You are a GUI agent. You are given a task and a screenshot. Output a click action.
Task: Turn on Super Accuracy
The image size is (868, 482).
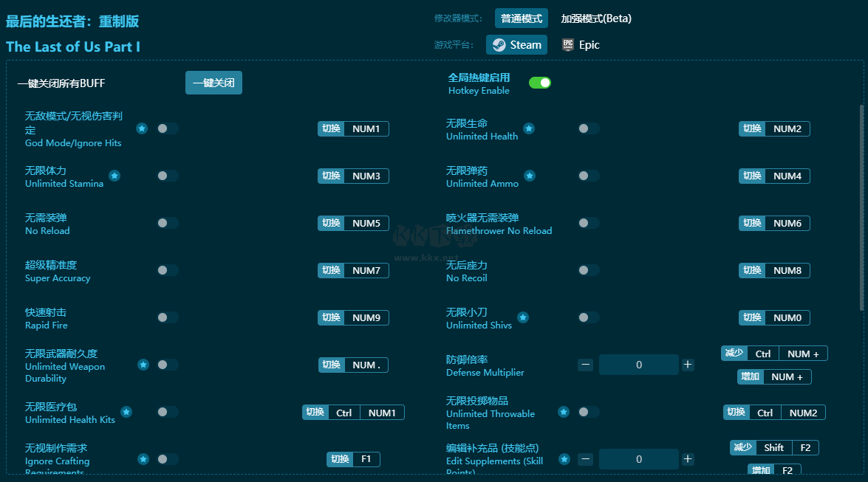click(x=167, y=270)
